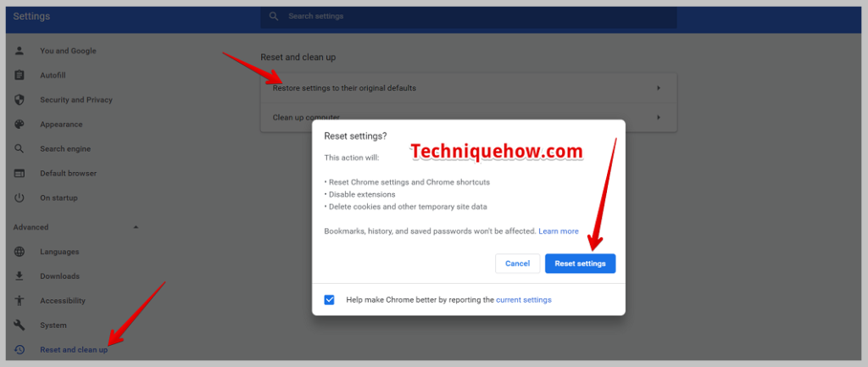This screenshot has height=367, width=868.
Task: Click the Advanced section label
Action: [31, 227]
